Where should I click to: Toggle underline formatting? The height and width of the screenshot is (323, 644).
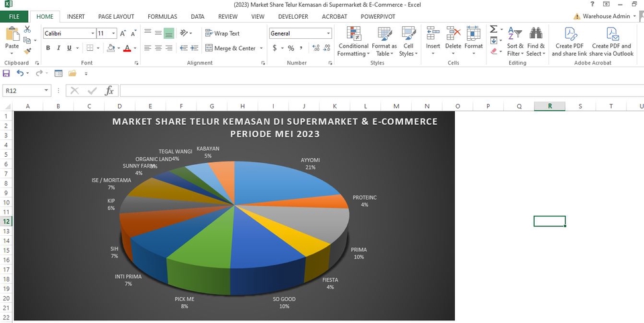point(69,48)
